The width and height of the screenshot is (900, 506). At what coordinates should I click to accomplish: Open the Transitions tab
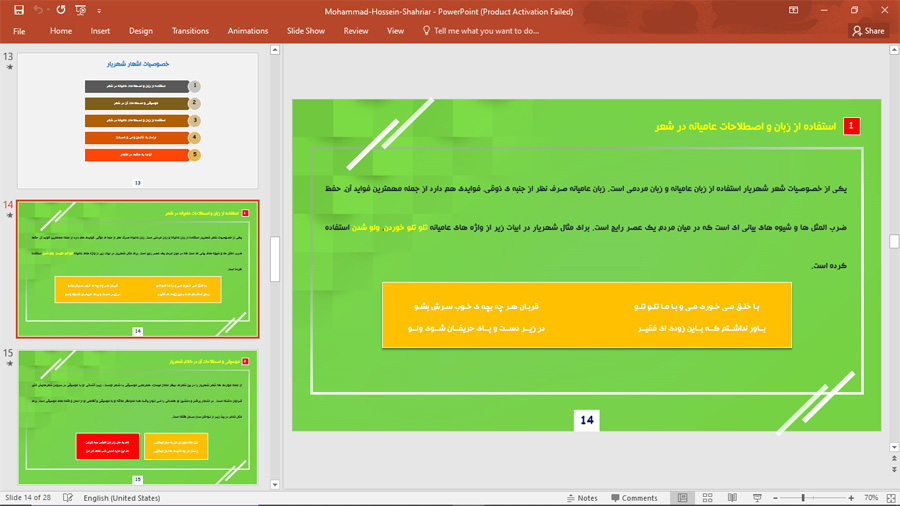pyautogui.click(x=190, y=31)
